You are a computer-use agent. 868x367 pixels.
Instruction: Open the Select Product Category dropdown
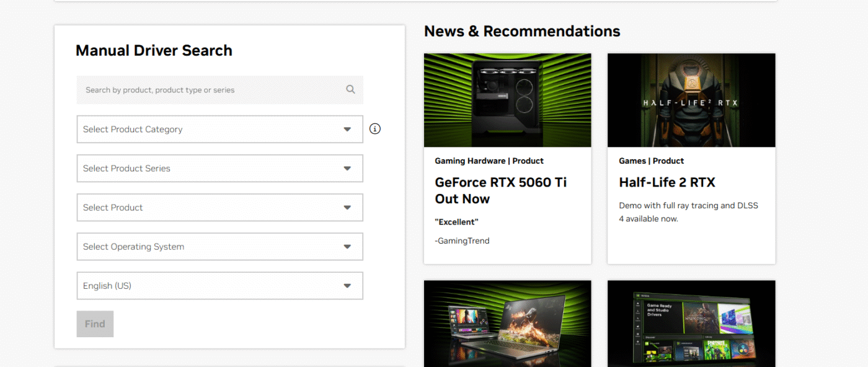(220, 129)
